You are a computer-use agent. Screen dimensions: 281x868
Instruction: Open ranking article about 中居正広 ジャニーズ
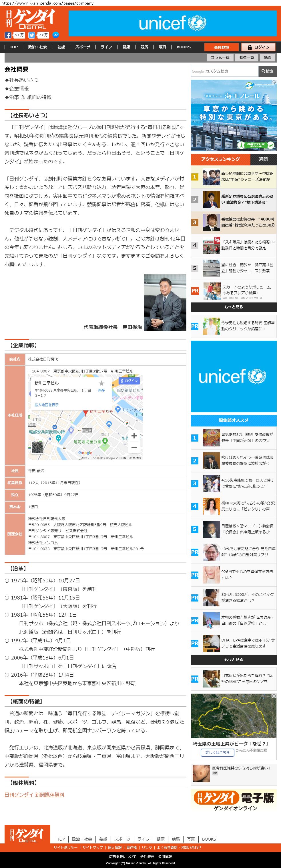pos(234,177)
